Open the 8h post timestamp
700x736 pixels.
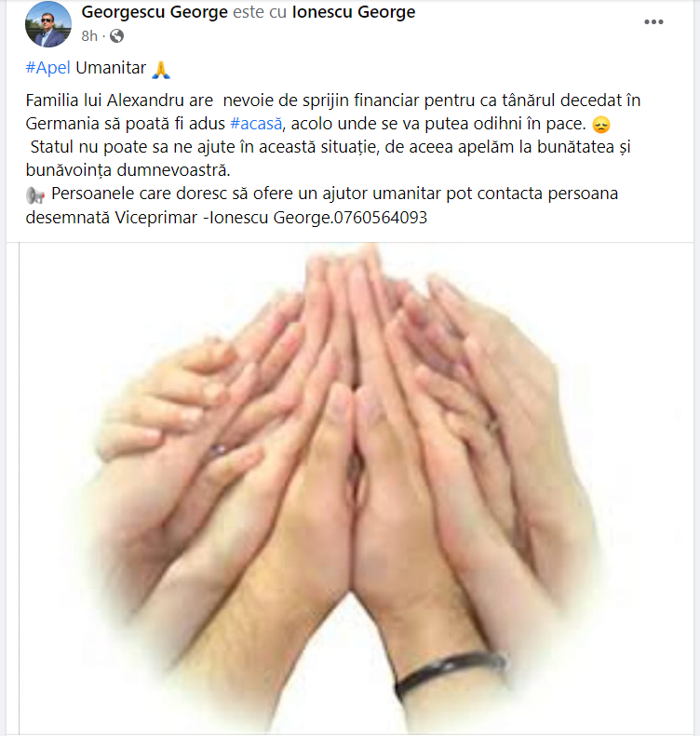[x=89, y=36]
